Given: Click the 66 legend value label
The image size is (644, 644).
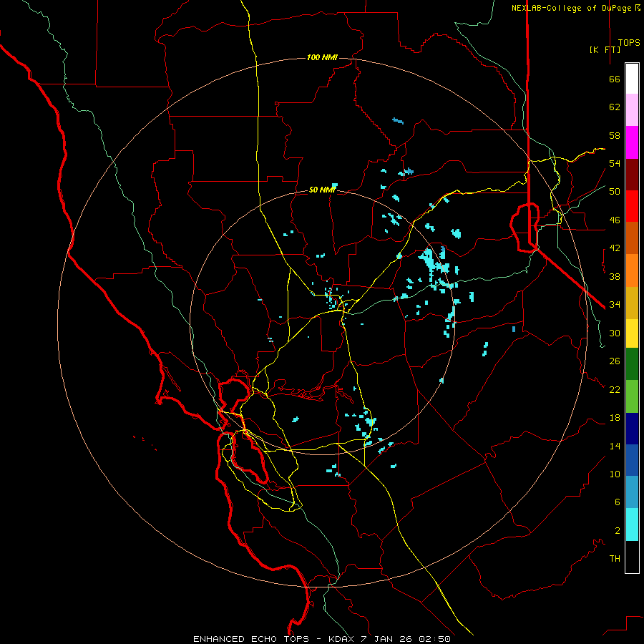Looking at the screenshot, I should tap(615, 79).
